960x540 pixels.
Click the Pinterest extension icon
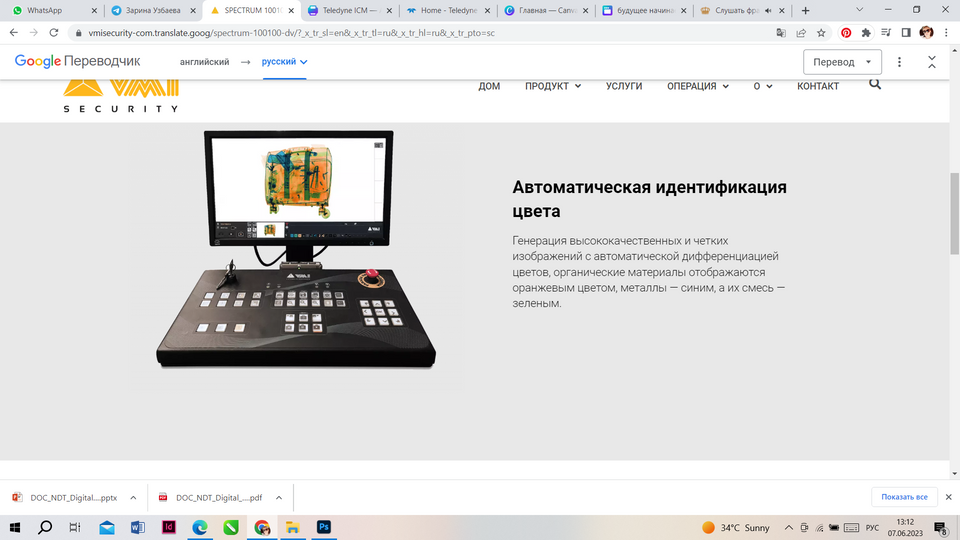[x=845, y=32]
